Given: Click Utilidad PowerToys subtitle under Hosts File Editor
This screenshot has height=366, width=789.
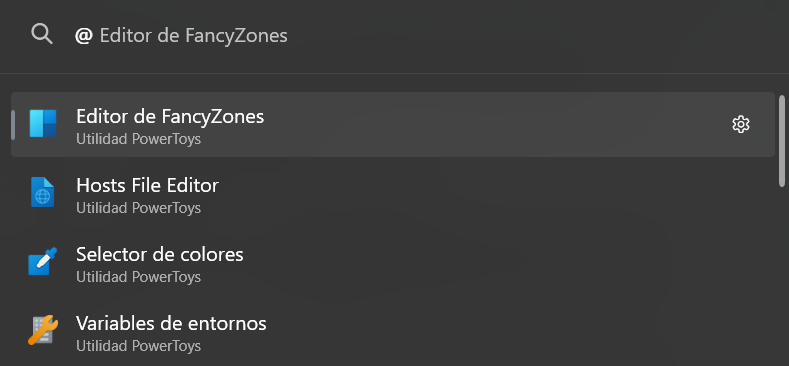Looking at the screenshot, I should tap(138, 208).
